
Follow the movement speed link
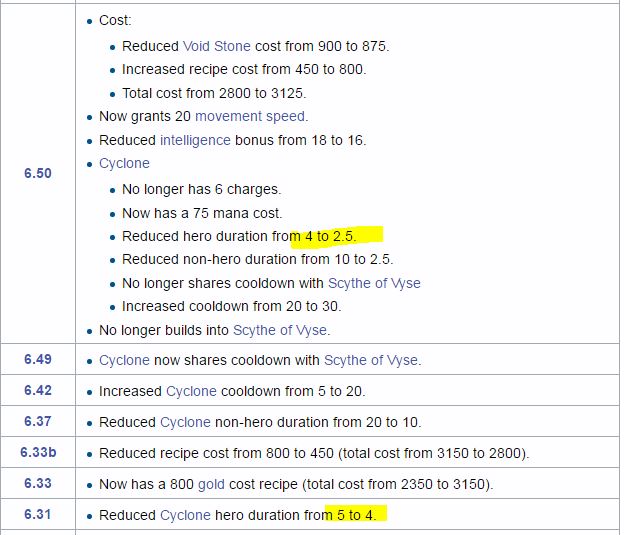tap(250, 116)
